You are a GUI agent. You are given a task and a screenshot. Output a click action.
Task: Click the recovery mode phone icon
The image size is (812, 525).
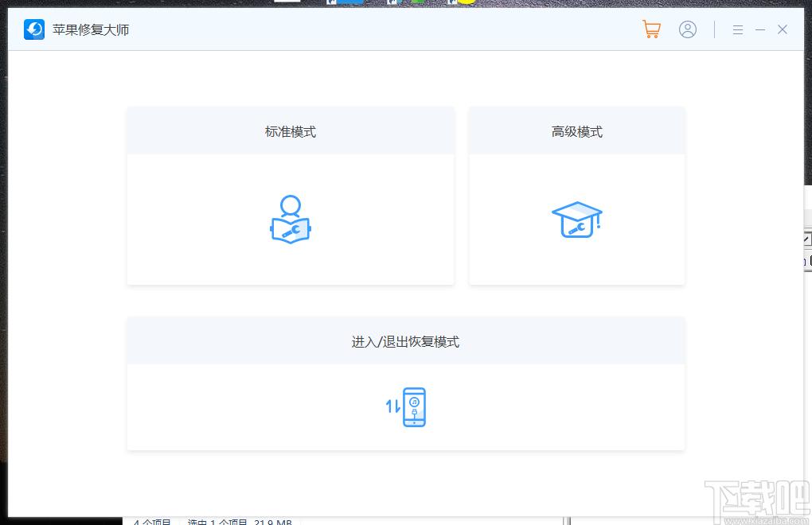pos(406,407)
